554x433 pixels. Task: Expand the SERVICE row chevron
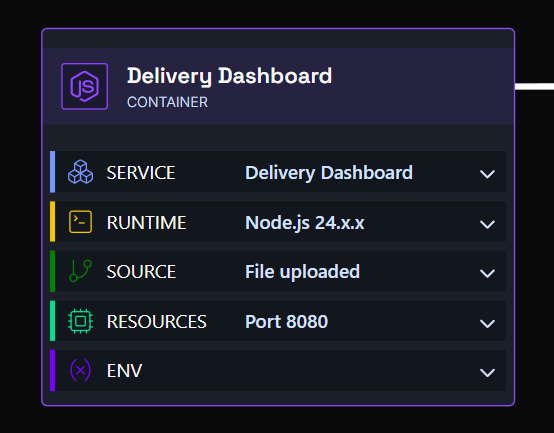pyautogui.click(x=487, y=174)
